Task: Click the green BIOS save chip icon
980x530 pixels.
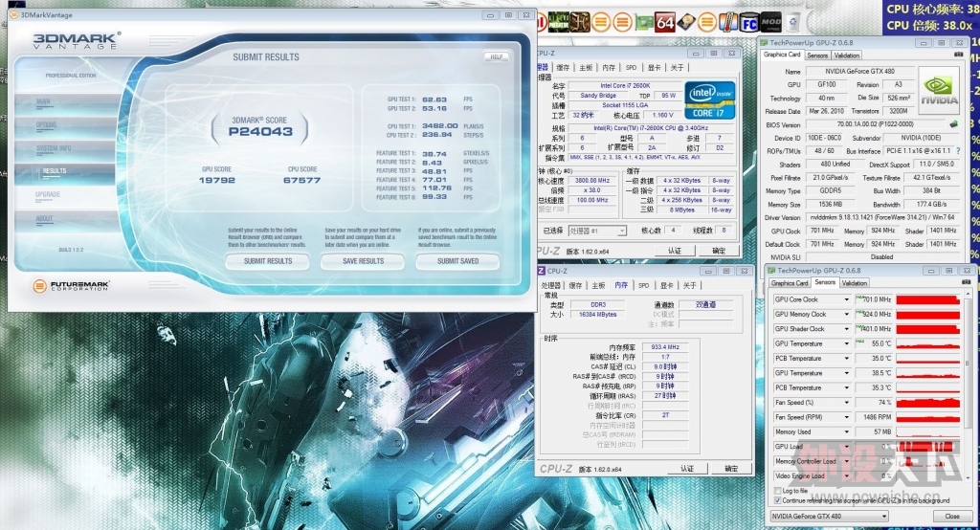Action: point(954,123)
